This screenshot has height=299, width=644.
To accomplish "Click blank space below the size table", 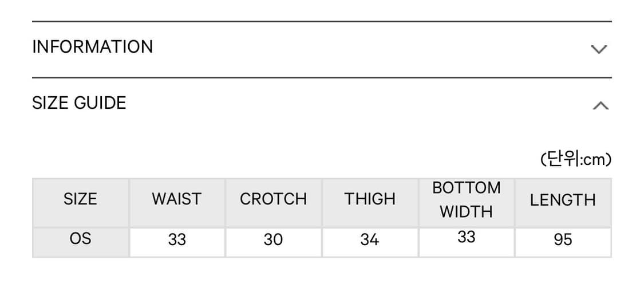I will (321, 280).
